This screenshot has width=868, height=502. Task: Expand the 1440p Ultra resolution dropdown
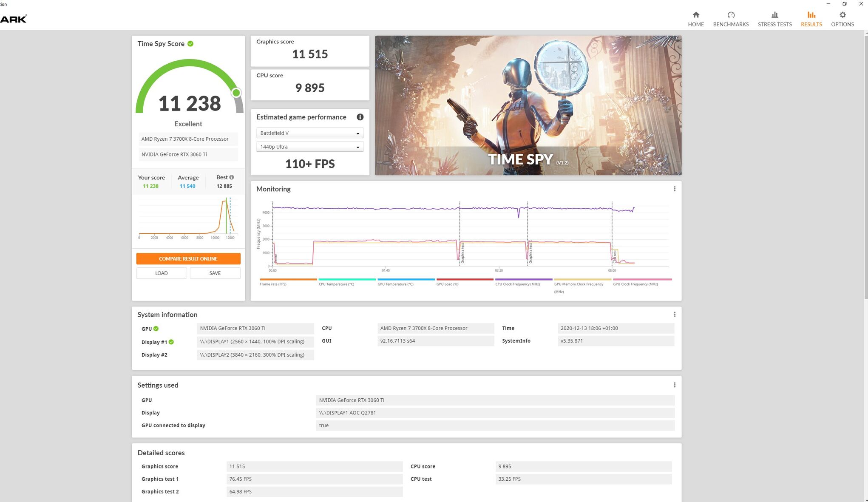pos(309,147)
